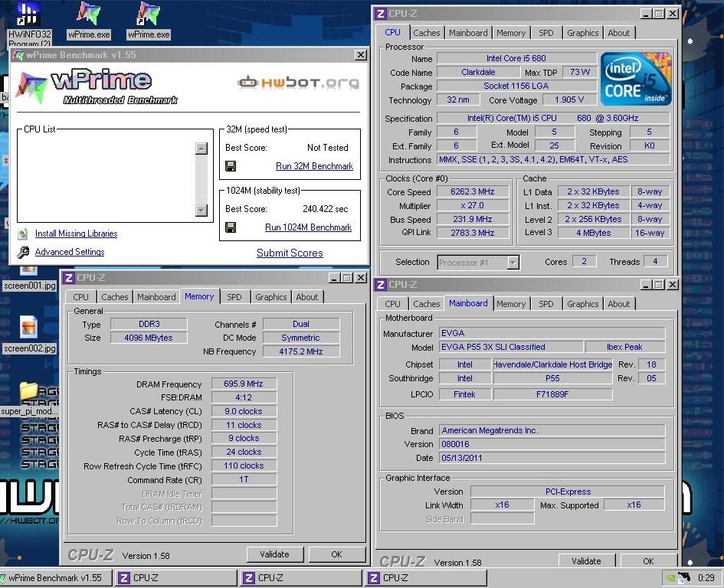Click Validate in Memory CPU-Z window
This screenshot has height=588, width=724.
click(x=275, y=554)
